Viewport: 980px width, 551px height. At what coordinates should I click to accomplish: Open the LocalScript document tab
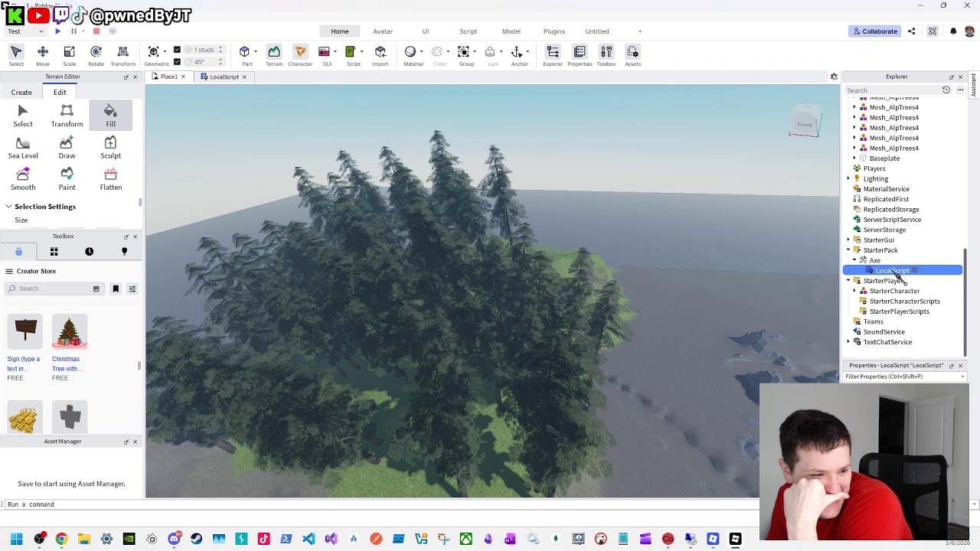[224, 77]
